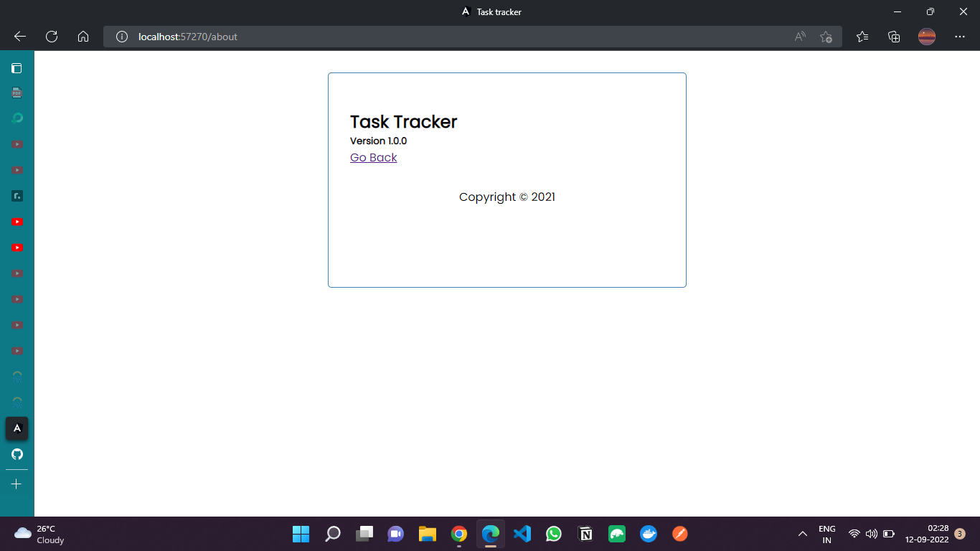Open the Wi-Fi network tray icon

click(x=854, y=534)
